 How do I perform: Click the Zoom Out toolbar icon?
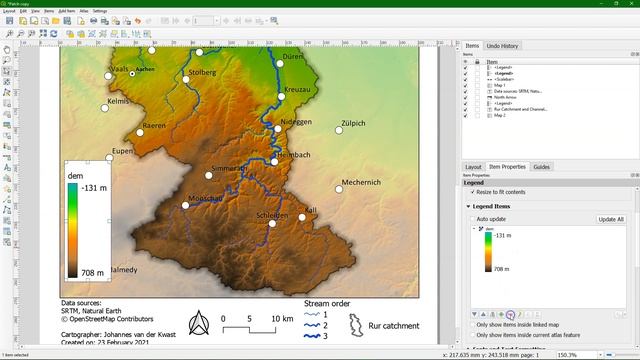[x=20, y=33]
